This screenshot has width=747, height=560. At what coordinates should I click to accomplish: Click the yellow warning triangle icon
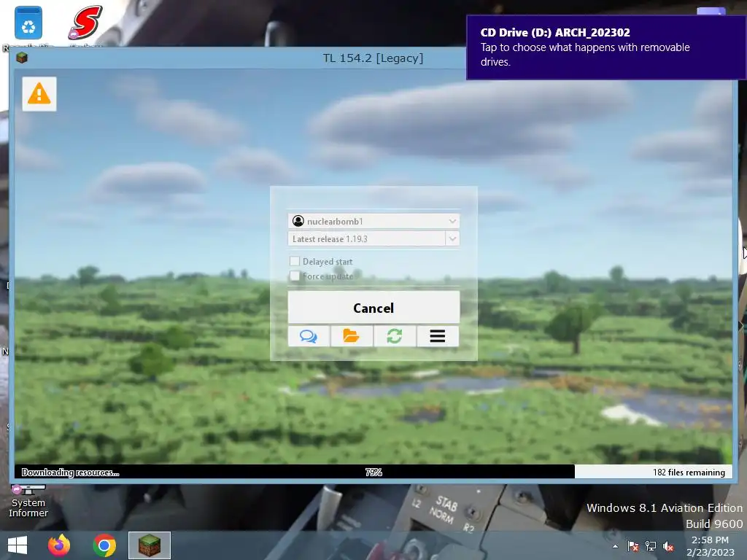39,94
